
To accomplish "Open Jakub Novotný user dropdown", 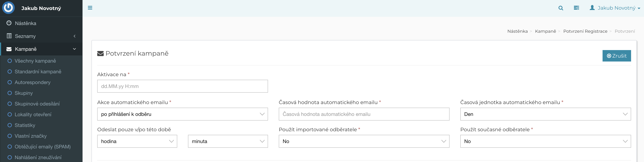I will (615, 8).
